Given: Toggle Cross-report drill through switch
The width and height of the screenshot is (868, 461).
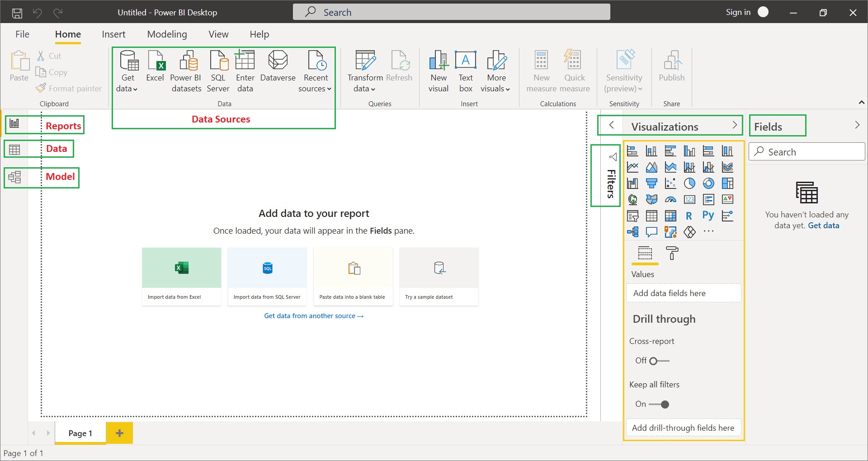Looking at the screenshot, I should click(x=659, y=361).
